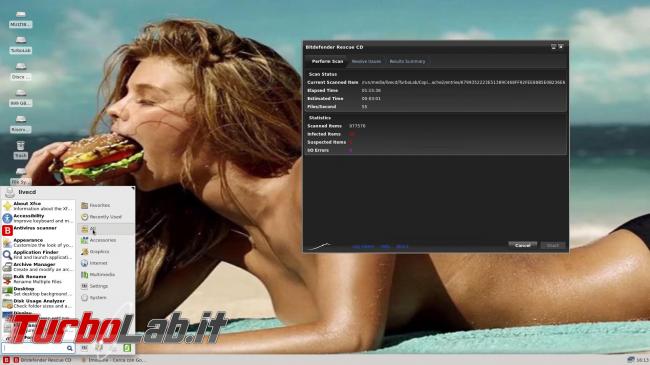The height and width of the screenshot is (365, 650).
Task: Click the second taskbar window button
Action: coord(113,360)
